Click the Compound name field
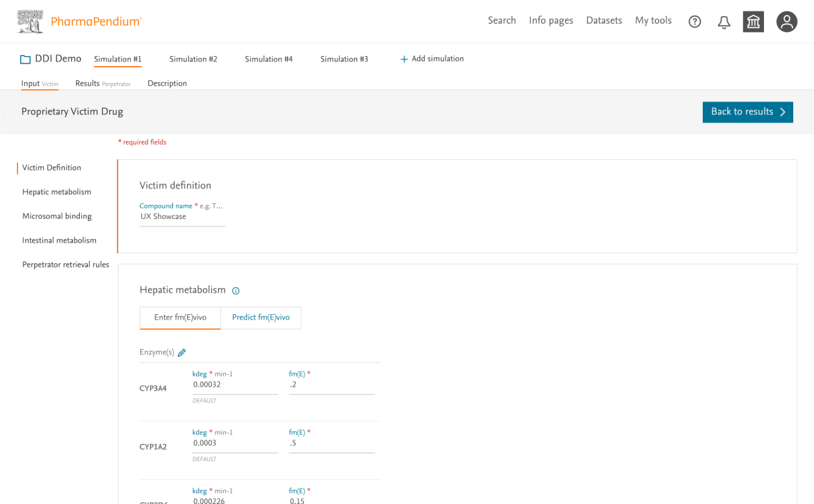The height and width of the screenshot is (504, 814). click(x=183, y=217)
